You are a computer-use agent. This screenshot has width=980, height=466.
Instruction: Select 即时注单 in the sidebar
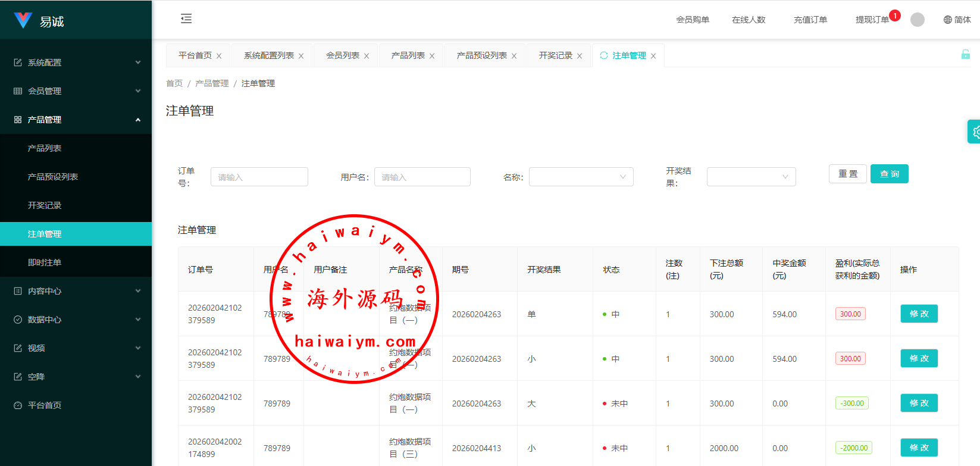(x=45, y=262)
